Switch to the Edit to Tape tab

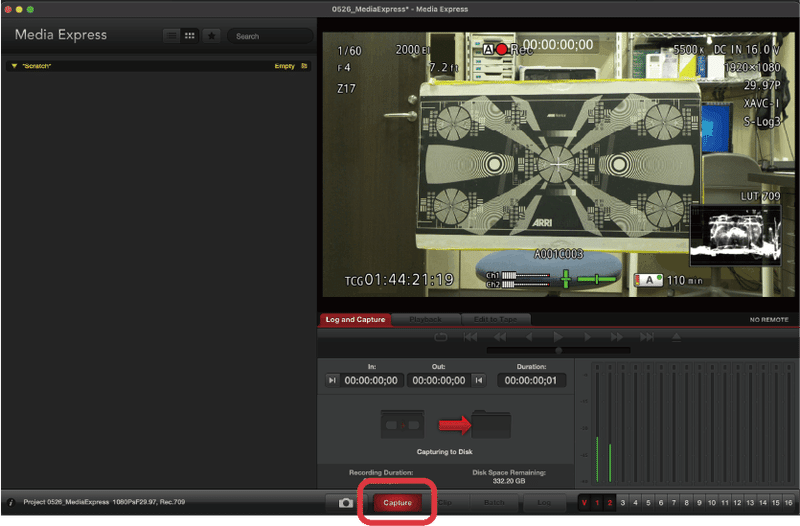click(x=495, y=319)
